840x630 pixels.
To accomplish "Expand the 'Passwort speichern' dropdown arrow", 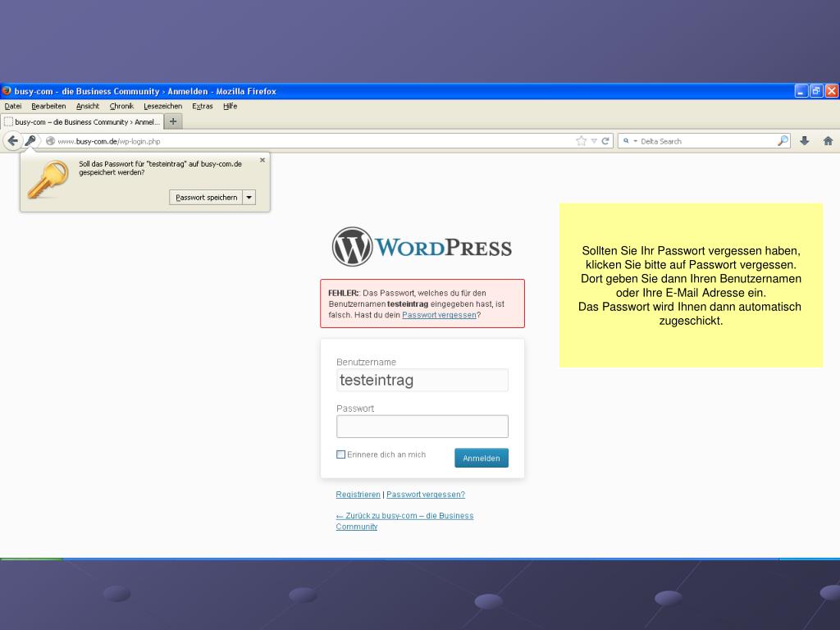I will (x=249, y=198).
